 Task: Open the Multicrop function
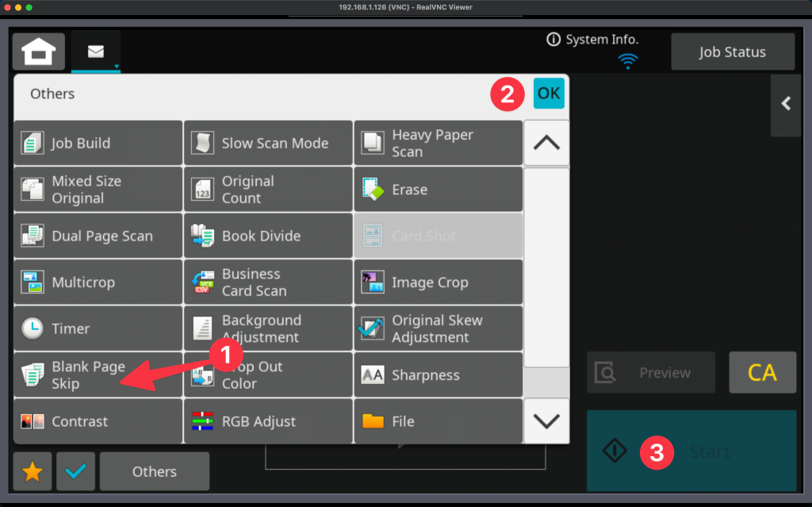98,282
